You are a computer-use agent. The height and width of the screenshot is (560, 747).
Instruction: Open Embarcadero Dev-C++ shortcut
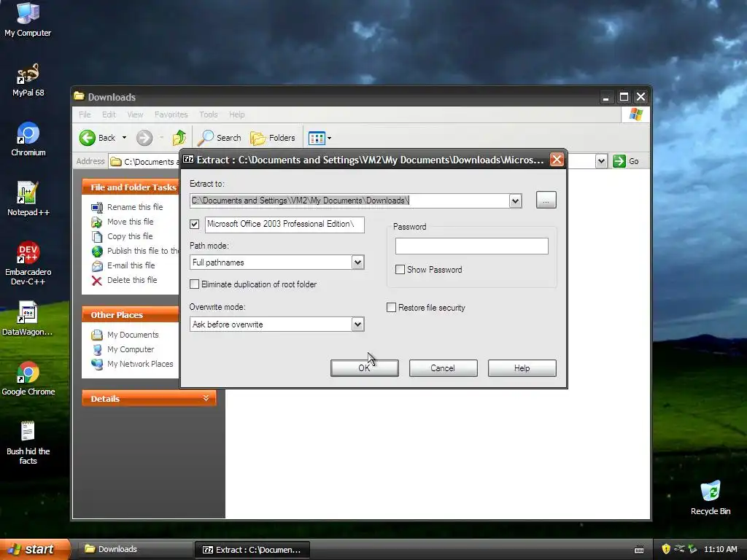click(28, 262)
